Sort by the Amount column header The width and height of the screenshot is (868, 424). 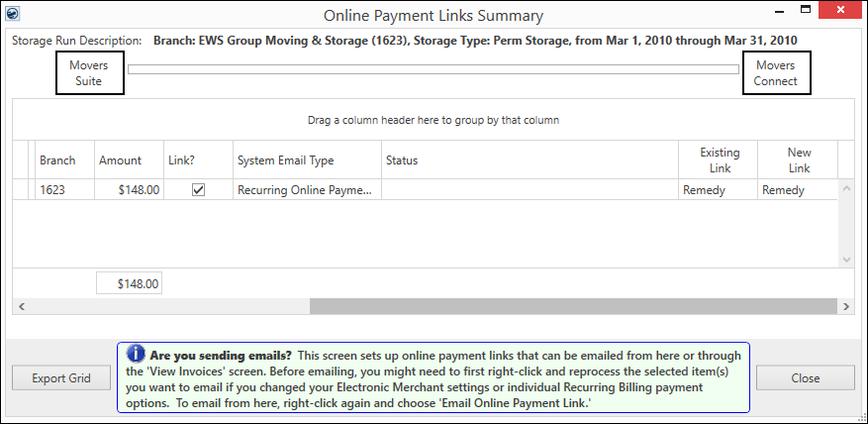pyautogui.click(x=129, y=160)
